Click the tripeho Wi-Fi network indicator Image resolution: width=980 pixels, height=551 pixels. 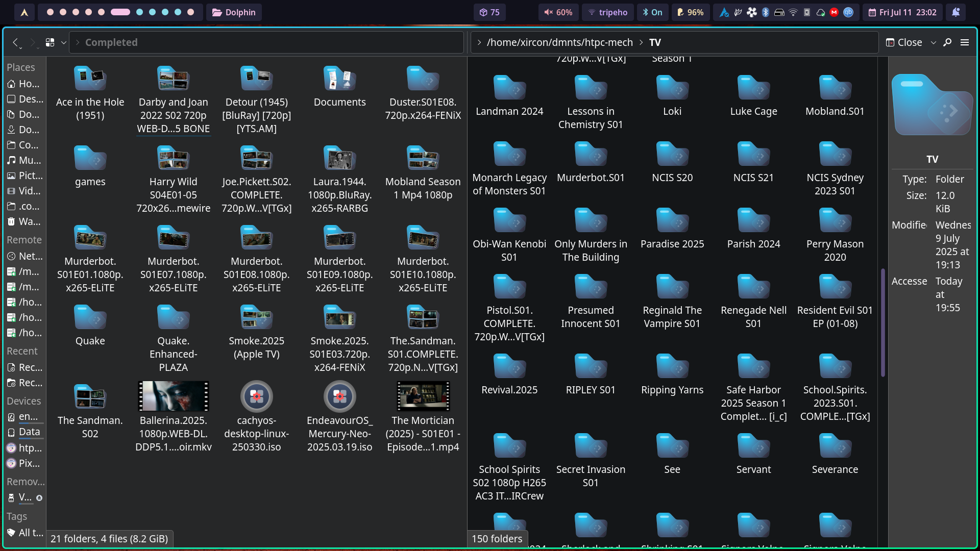pos(607,12)
